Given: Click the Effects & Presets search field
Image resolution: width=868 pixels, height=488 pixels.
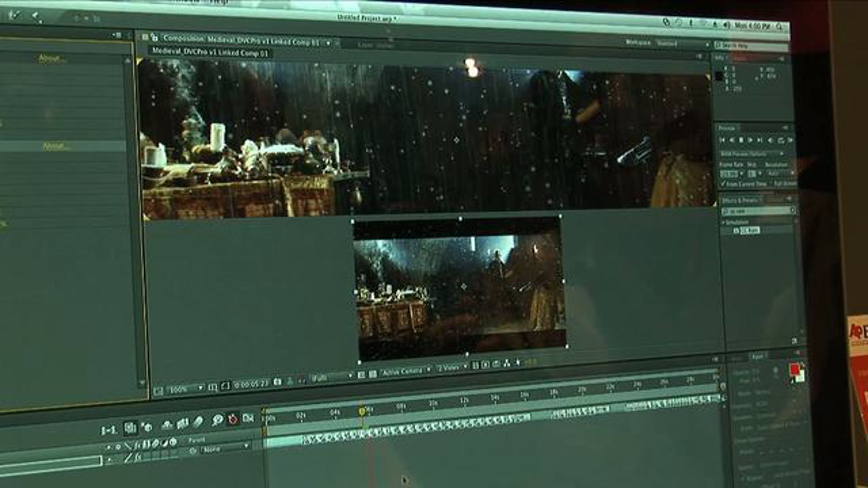Looking at the screenshot, I should 758,210.
